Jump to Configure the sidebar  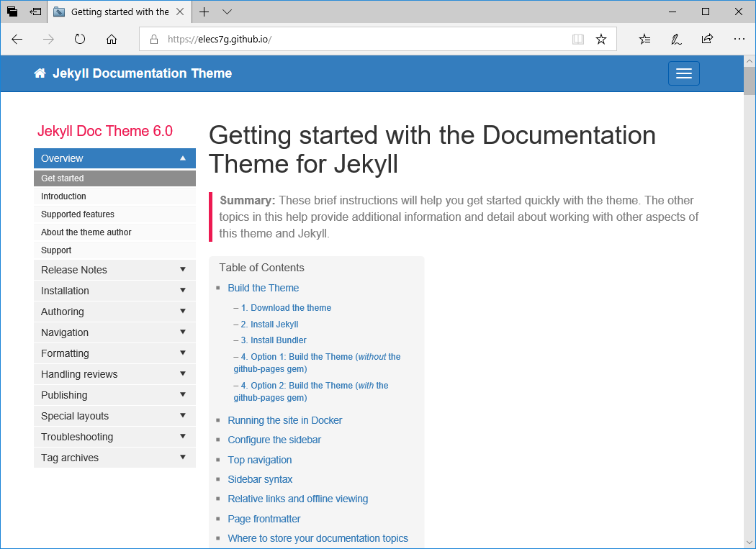pyautogui.click(x=274, y=440)
